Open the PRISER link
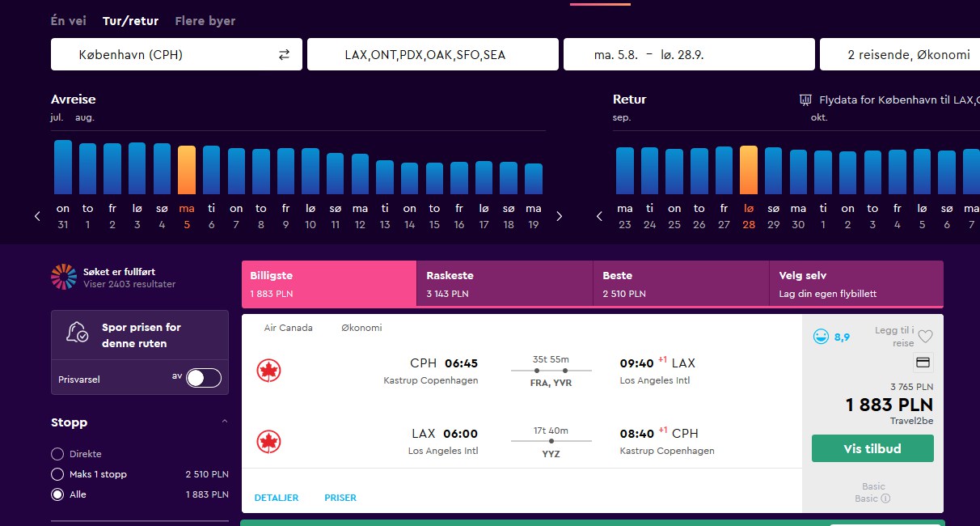 (x=340, y=498)
